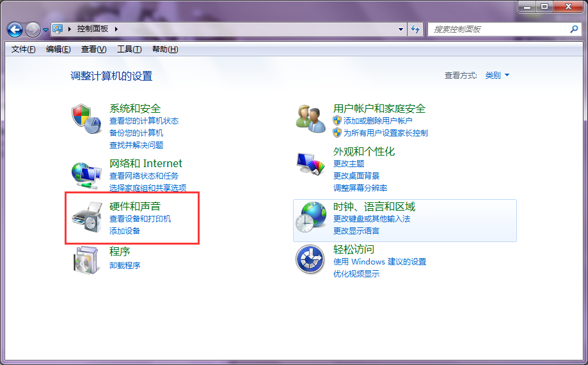588x365 pixels.
Task: Open 选择家庭组和共享选项 link
Action: pos(148,188)
